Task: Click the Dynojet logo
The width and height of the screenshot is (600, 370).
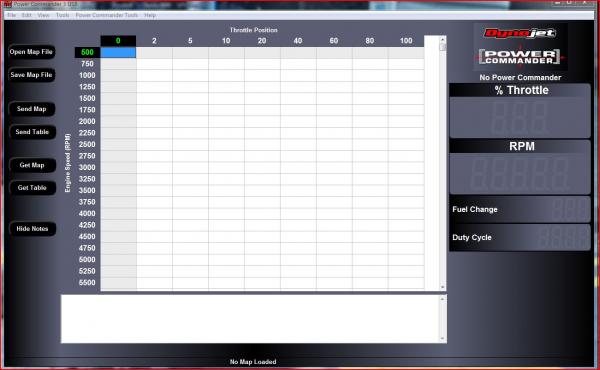Action: (x=520, y=33)
